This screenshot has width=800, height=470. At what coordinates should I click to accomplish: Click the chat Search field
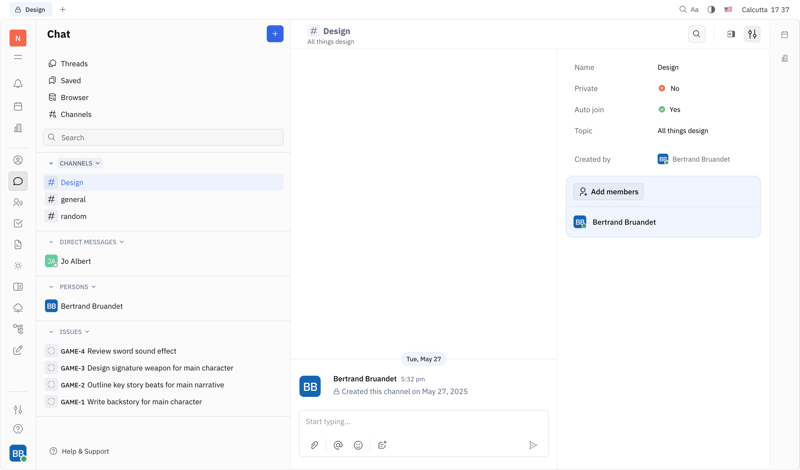163,137
